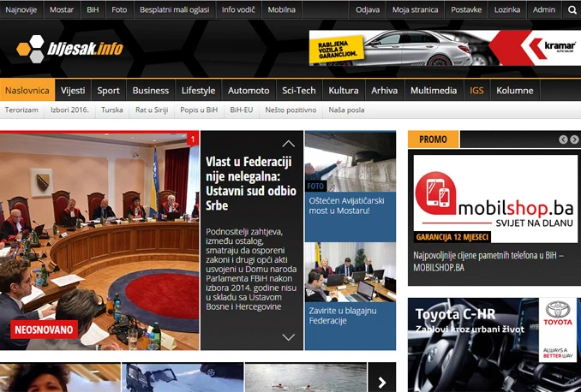The height and width of the screenshot is (392, 581).
Task: Click the Kramar used vehicles banner
Action: coord(445,48)
